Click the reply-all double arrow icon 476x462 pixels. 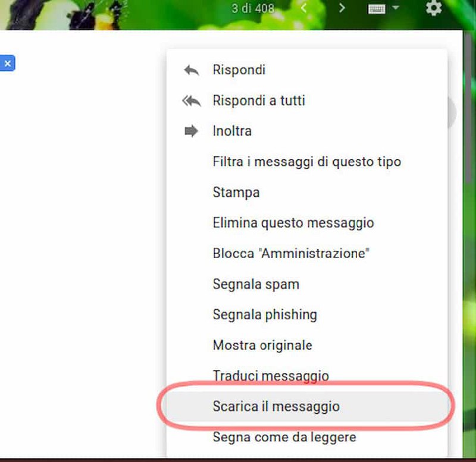click(x=192, y=101)
